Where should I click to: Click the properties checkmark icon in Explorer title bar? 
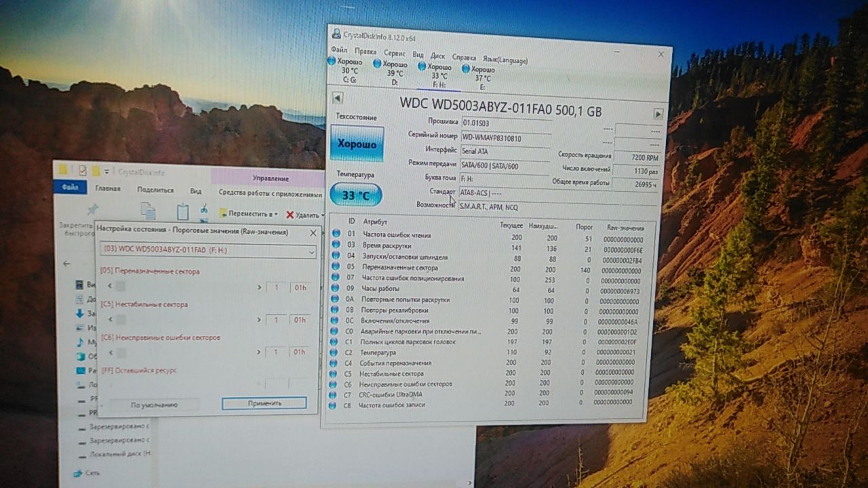coord(83,170)
